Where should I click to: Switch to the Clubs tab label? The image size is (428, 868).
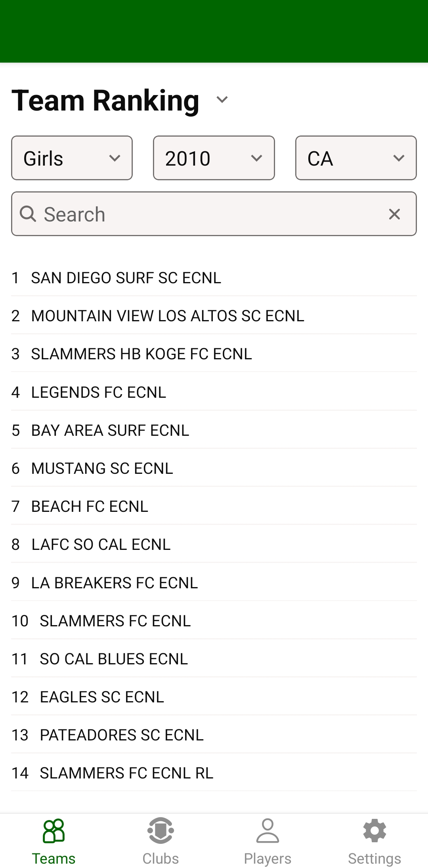click(x=160, y=858)
